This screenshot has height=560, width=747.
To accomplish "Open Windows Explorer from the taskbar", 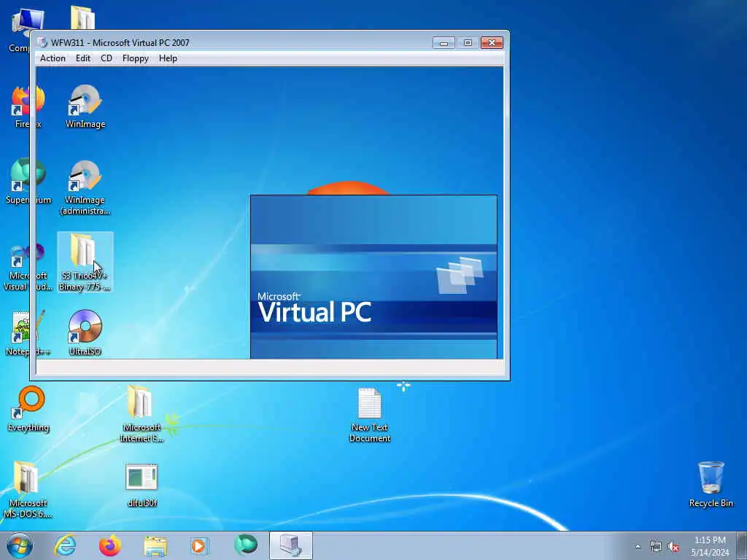I will (155, 545).
